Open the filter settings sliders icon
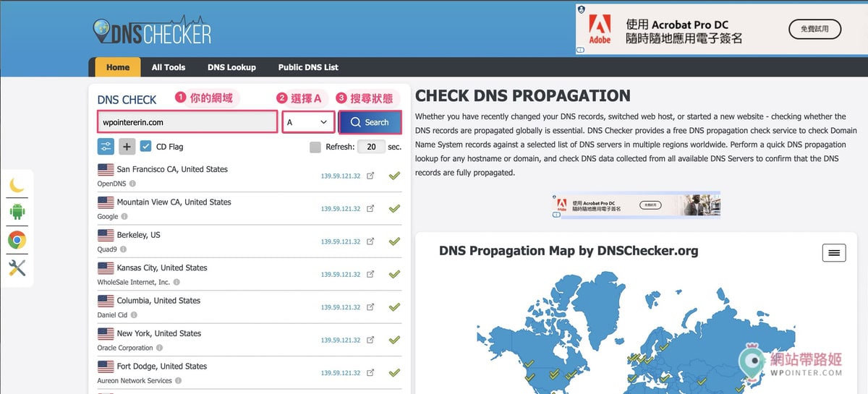Screen dimensions: 868x394 point(106,146)
